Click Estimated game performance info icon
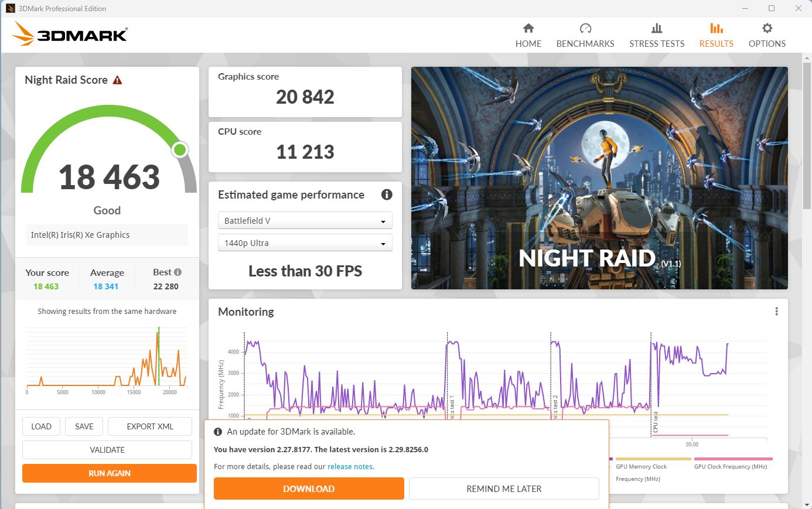 pyautogui.click(x=387, y=194)
